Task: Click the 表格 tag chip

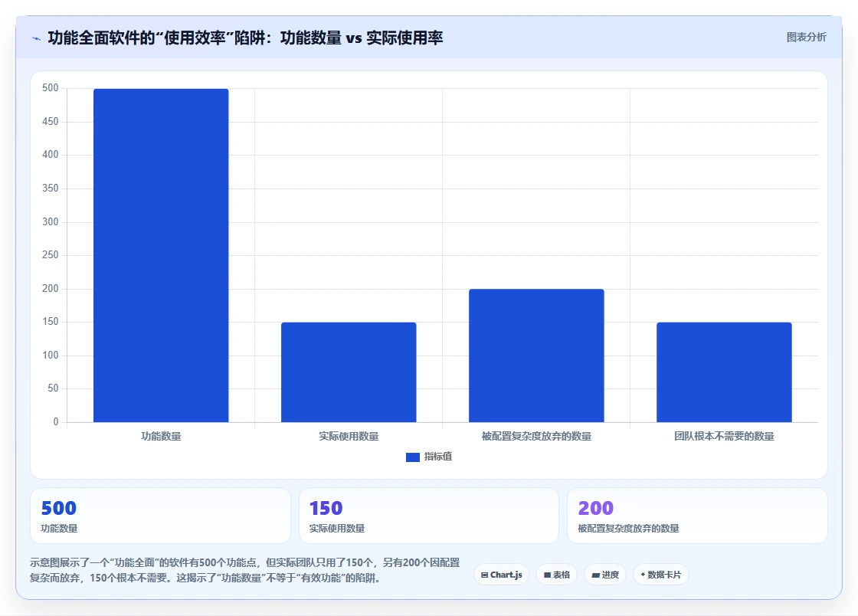Action: 556,575
